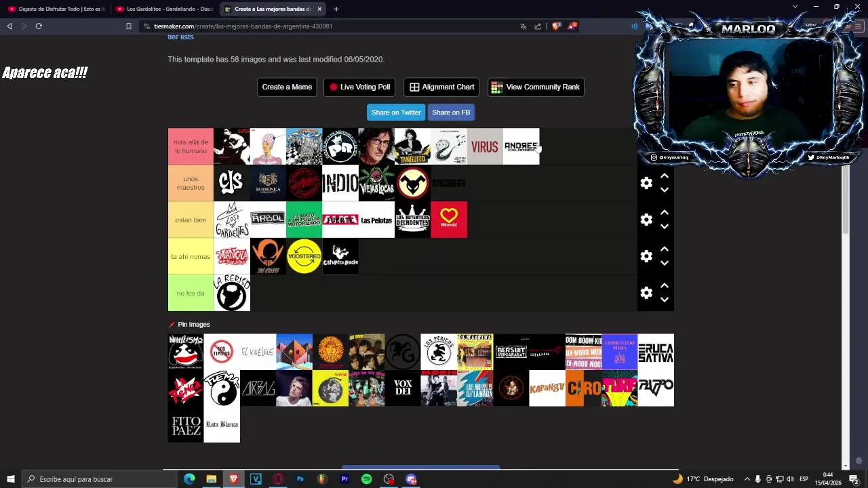Move 'unos maestros' row down
The image size is (868, 488).
click(665, 190)
